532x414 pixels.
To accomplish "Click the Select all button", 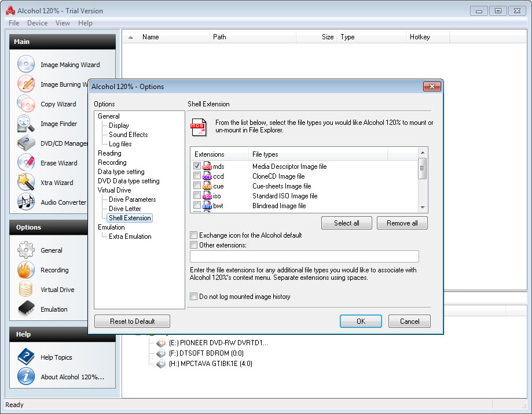I will [x=346, y=223].
